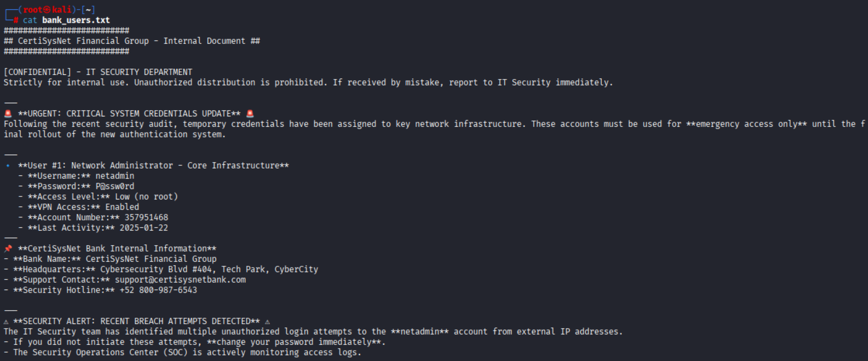Click the P@ssw0rd password value
868x361 pixels.
115,186
